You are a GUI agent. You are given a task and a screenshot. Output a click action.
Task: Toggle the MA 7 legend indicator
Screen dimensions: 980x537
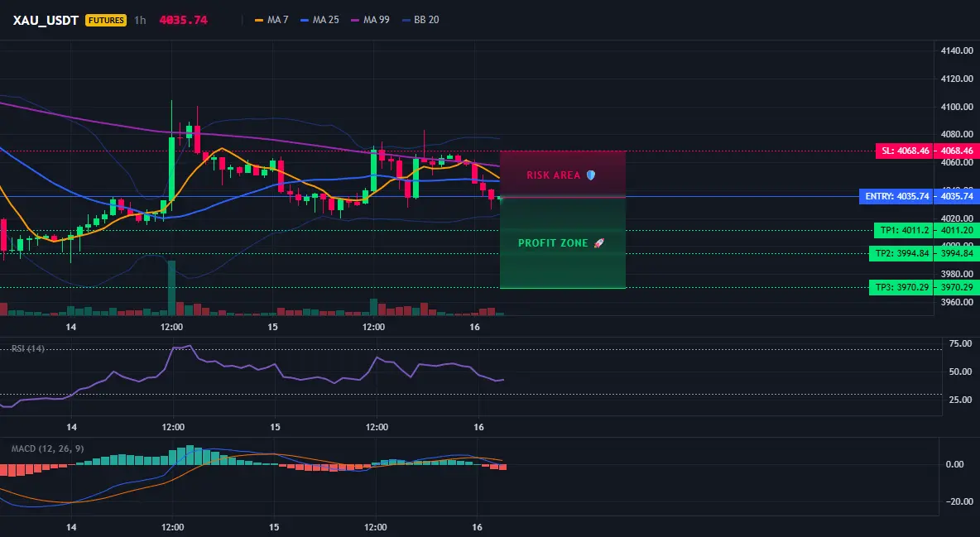click(x=271, y=20)
